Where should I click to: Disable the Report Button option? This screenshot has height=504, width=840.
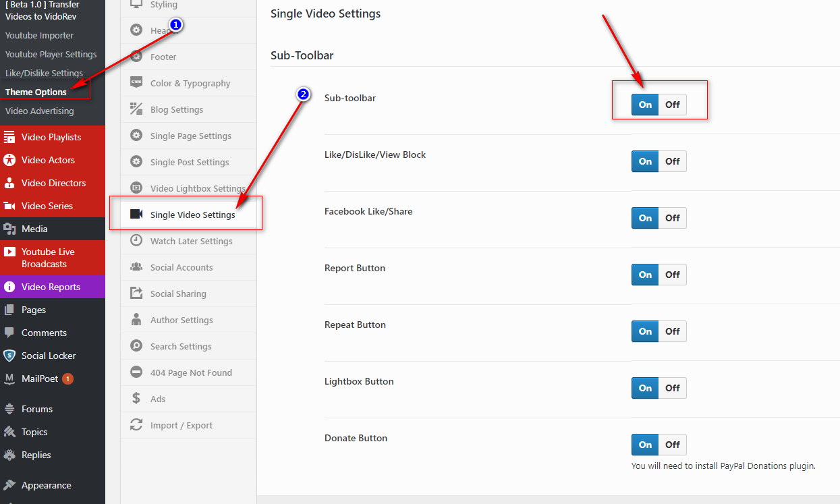[x=672, y=275]
